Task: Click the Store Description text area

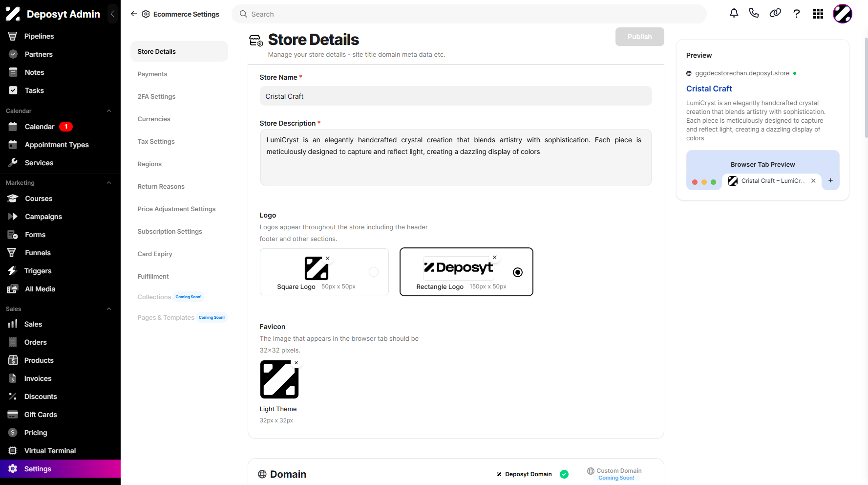Action: pyautogui.click(x=456, y=157)
